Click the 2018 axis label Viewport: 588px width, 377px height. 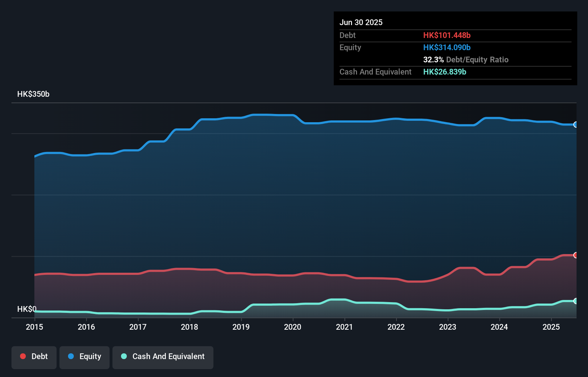click(x=189, y=327)
